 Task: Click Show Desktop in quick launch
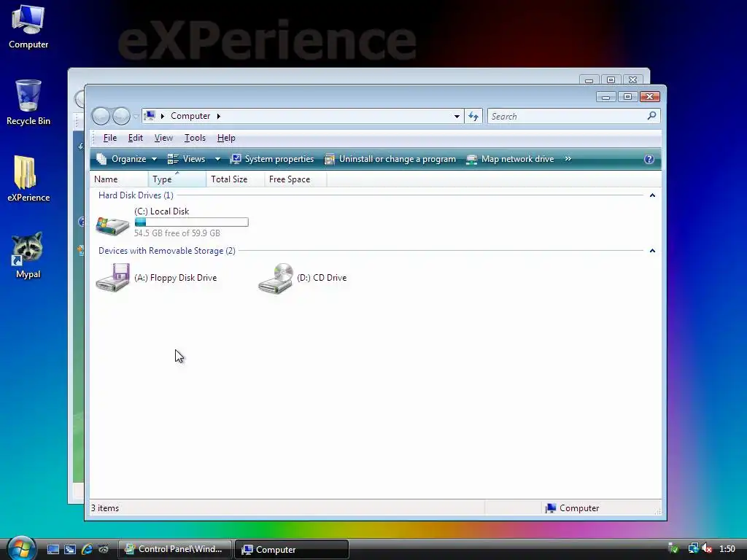(x=53, y=549)
